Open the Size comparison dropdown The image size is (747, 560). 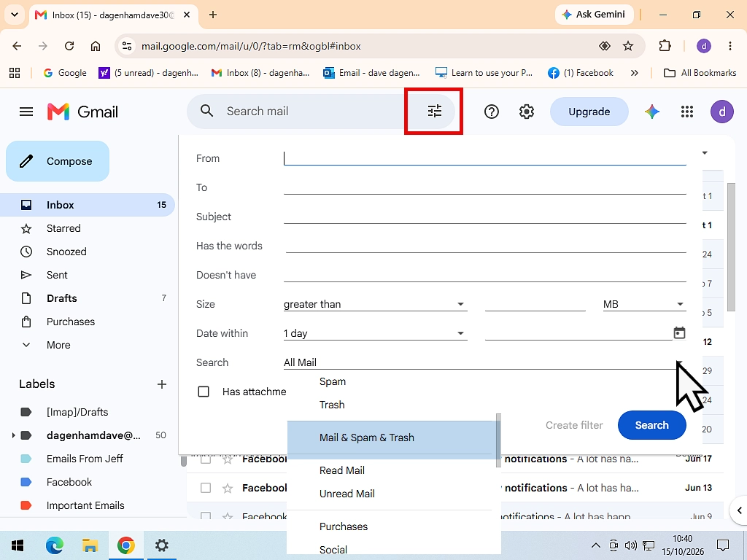point(375,304)
